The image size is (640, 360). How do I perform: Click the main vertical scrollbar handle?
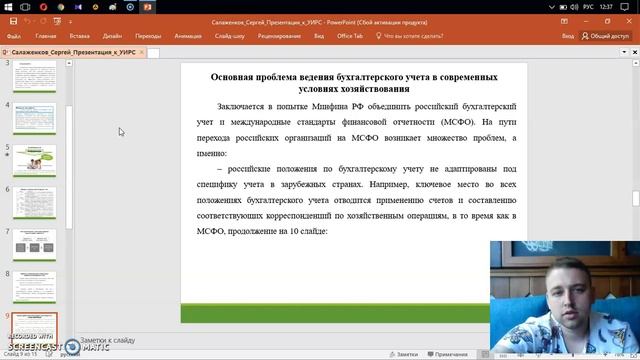click(x=636, y=199)
